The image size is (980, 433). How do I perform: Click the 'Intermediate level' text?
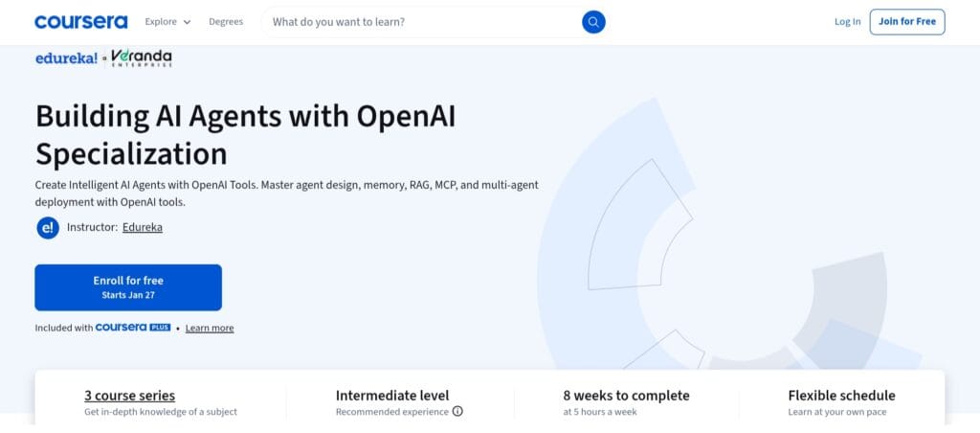point(392,396)
